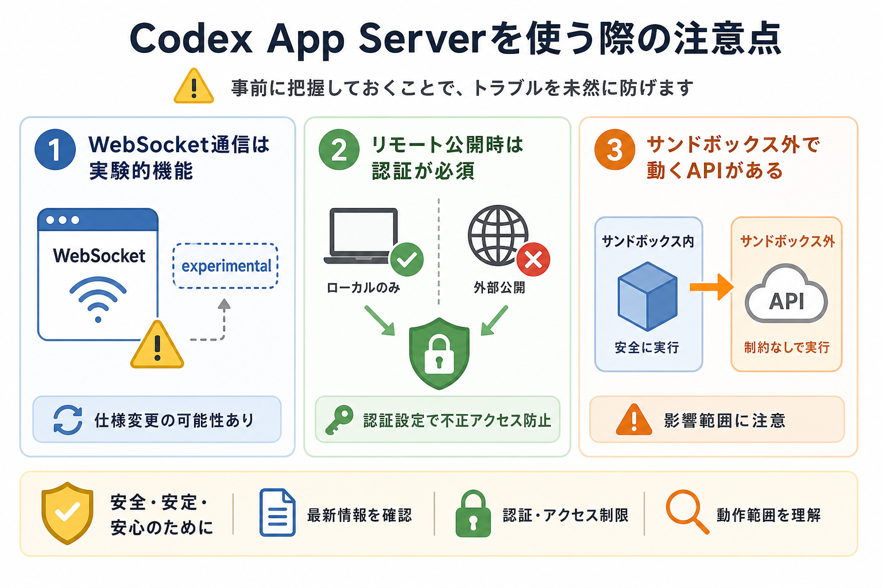Click the 安全・安定・安心のために text
The width and height of the screenshot is (882, 588).
pyautogui.click(x=162, y=515)
